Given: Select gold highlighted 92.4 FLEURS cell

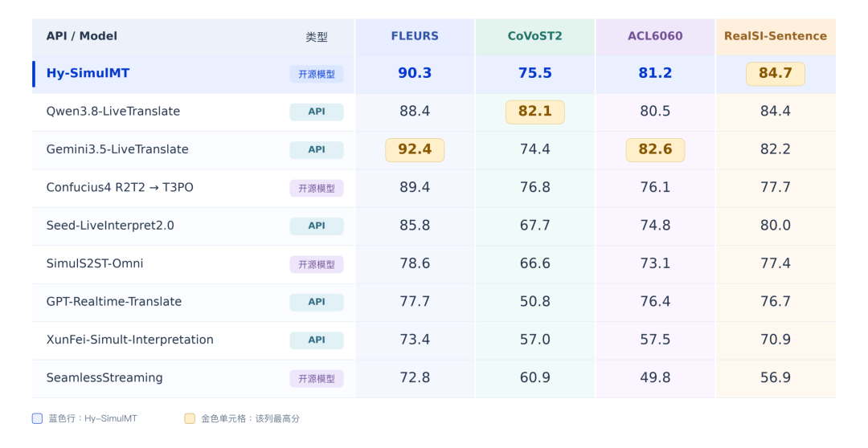Looking at the screenshot, I should [x=415, y=150].
